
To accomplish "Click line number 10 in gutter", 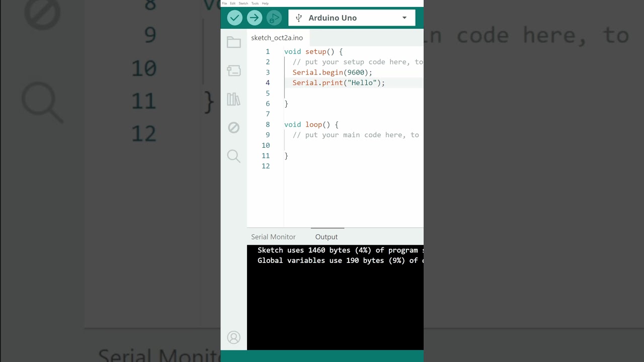I will pos(266,145).
